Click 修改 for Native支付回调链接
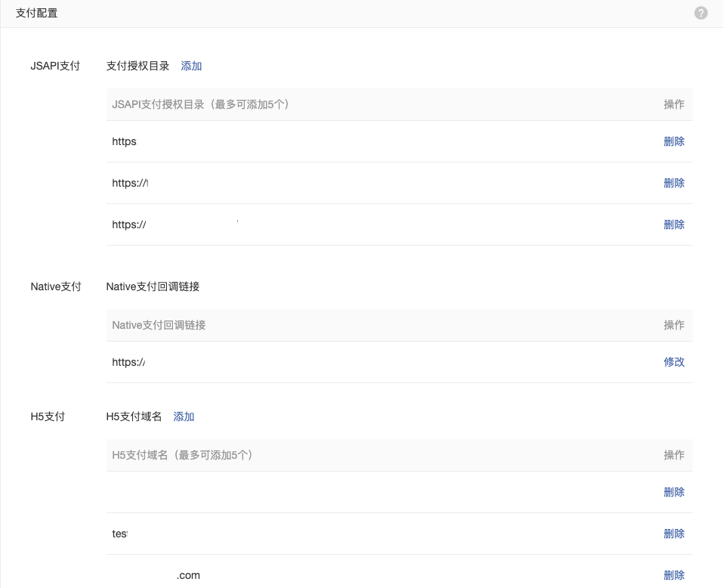 [x=673, y=362]
